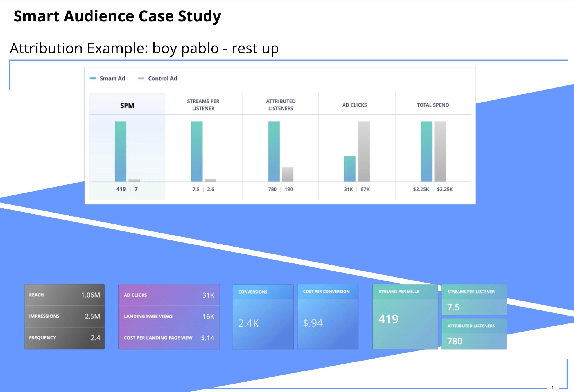Viewport: 574px width, 392px height.
Task: Select the Impressions 2.5M row
Action: coord(64,316)
